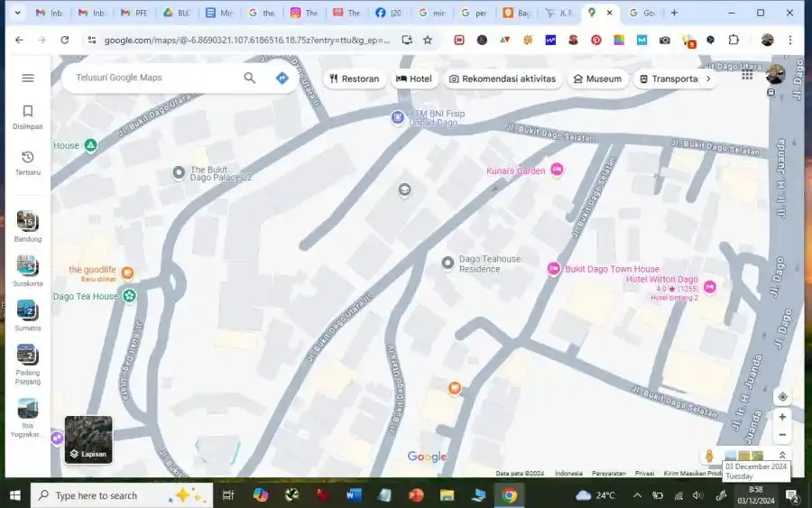Open a new Chrome tab
Image resolution: width=812 pixels, height=508 pixels.
tap(674, 13)
